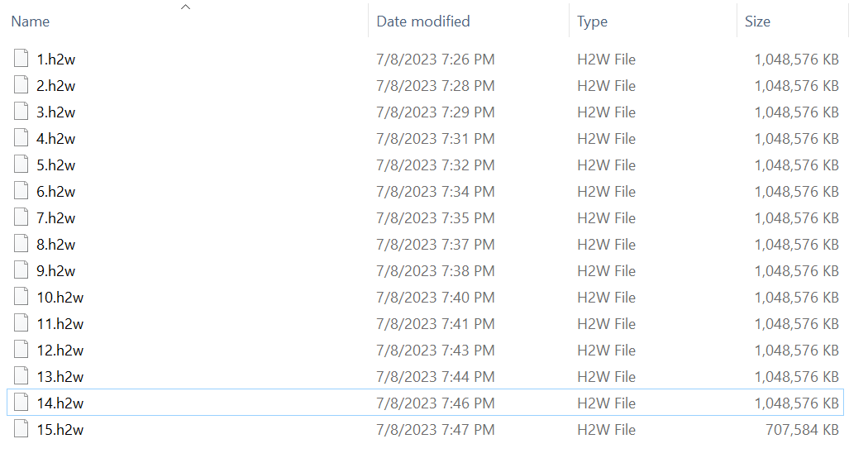Select the 11.h2w file icon
Image resolution: width=868 pixels, height=458 pixels.
21,323
